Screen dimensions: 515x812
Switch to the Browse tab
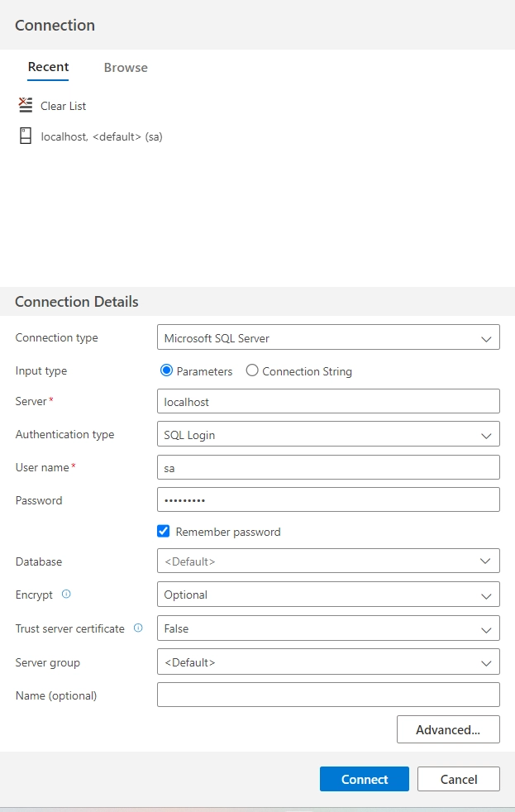(x=126, y=68)
